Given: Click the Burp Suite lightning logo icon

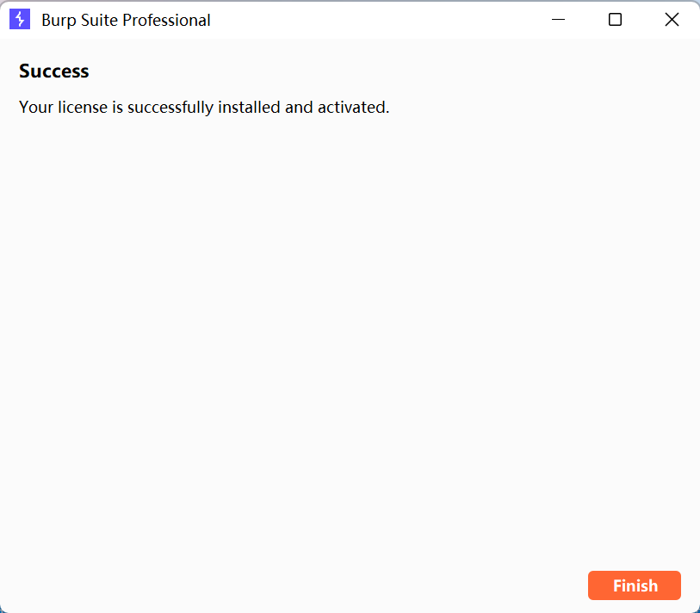Looking at the screenshot, I should tap(20, 20).
